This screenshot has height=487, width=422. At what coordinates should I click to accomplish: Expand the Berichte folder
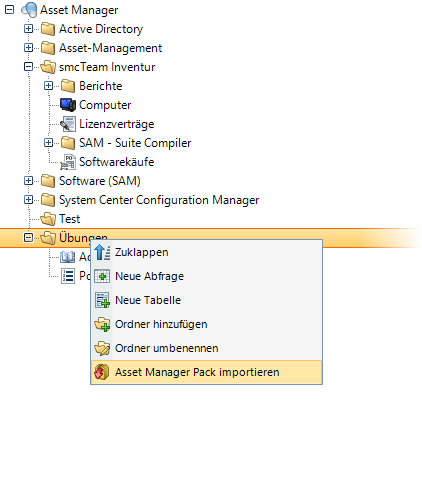(x=48, y=86)
